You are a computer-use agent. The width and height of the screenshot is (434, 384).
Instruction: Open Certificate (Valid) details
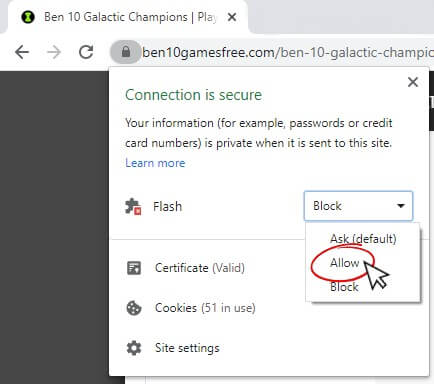(200, 268)
